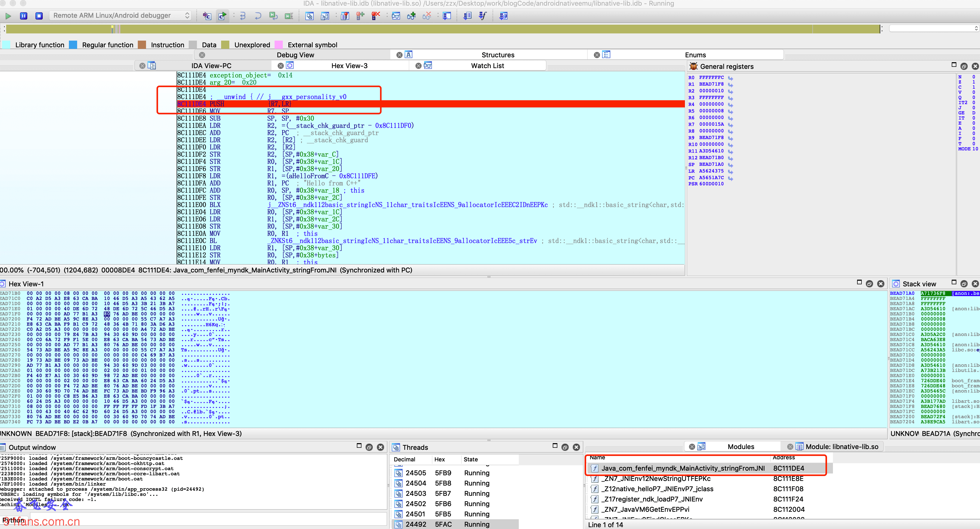Switch to the Debug View tab
Image resolution: width=980 pixels, height=529 pixels.
point(295,55)
